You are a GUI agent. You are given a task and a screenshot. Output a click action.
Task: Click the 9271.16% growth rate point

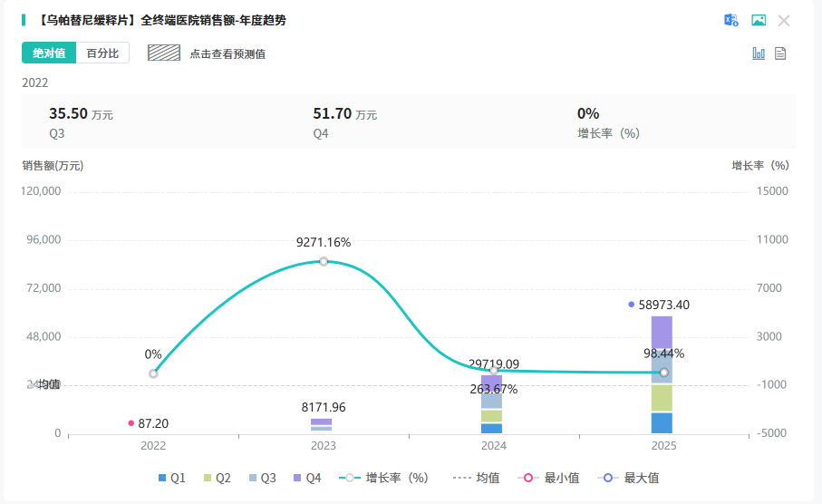pos(324,261)
